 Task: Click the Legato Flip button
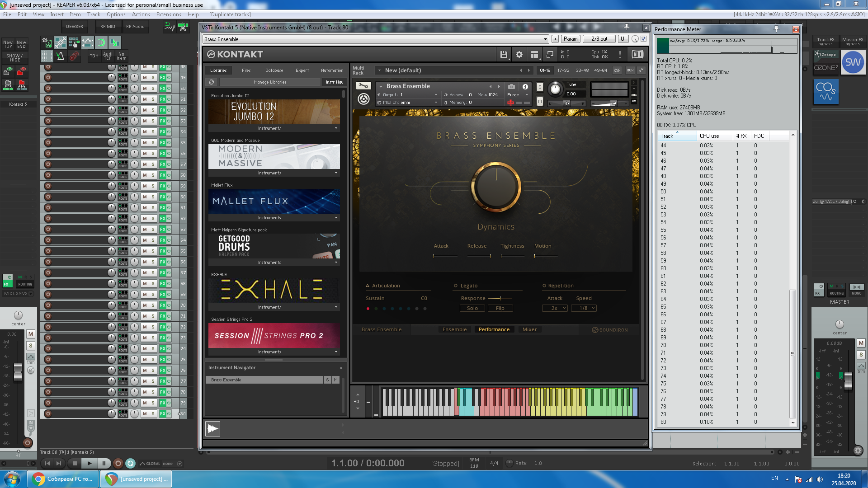[500, 308]
